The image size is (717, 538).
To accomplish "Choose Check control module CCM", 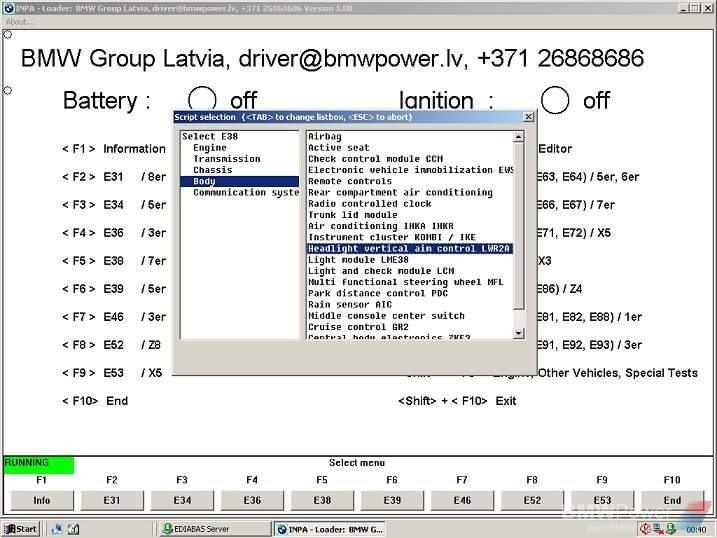I will (x=375, y=159).
